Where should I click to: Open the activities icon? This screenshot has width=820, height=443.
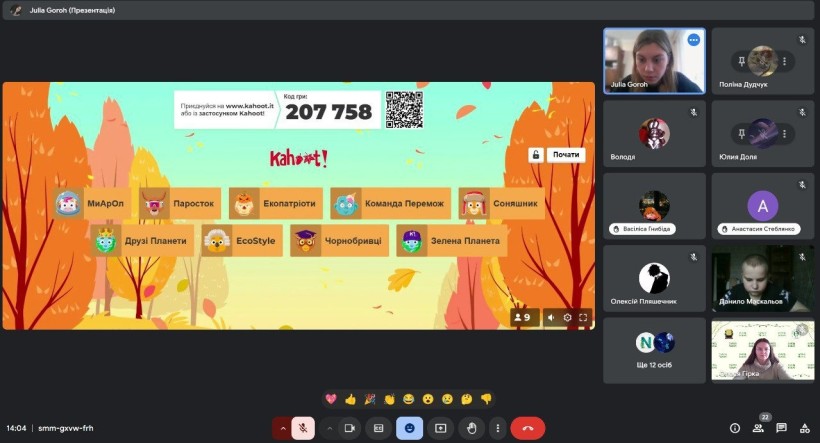click(x=805, y=428)
